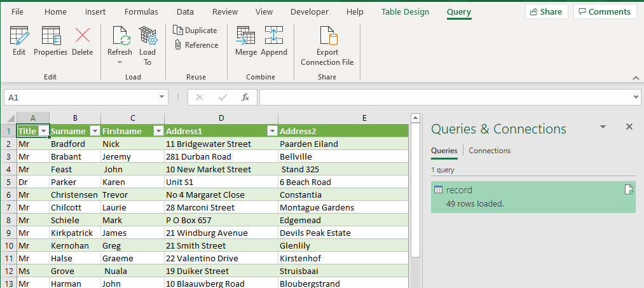
Task: Open the Refresh dropdown arrow
Action: point(120,62)
